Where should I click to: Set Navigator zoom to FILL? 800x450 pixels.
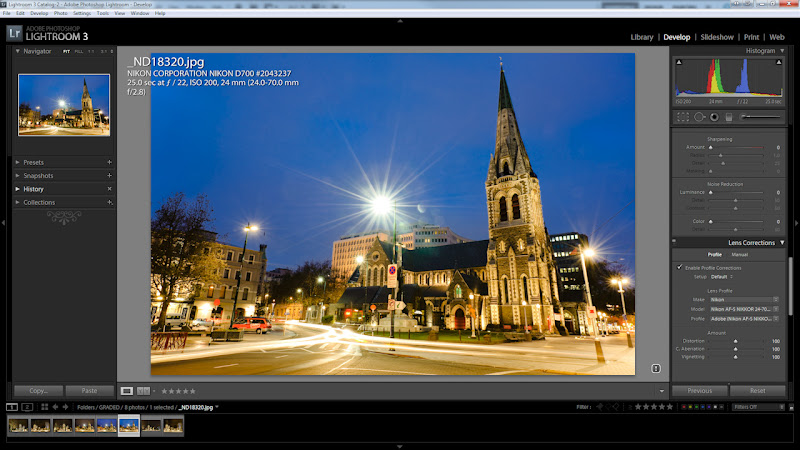click(78, 51)
